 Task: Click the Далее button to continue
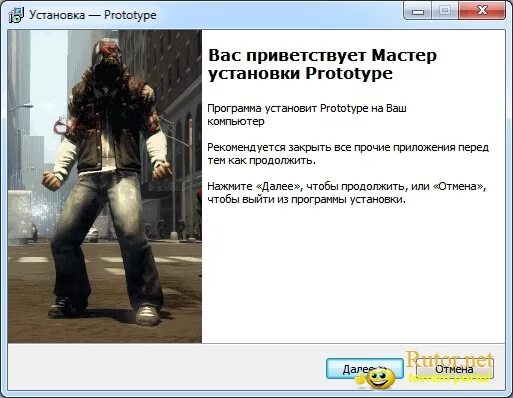[365, 369]
